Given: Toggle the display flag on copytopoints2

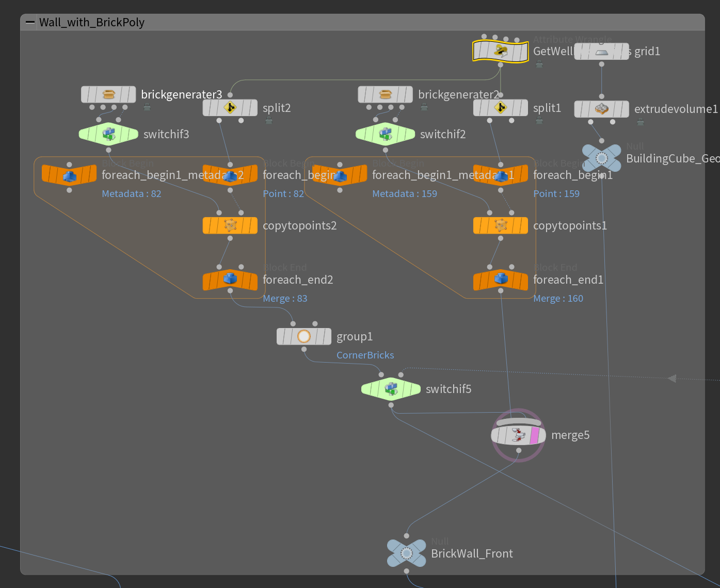Looking at the screenshot, I should tap(253, 225).
